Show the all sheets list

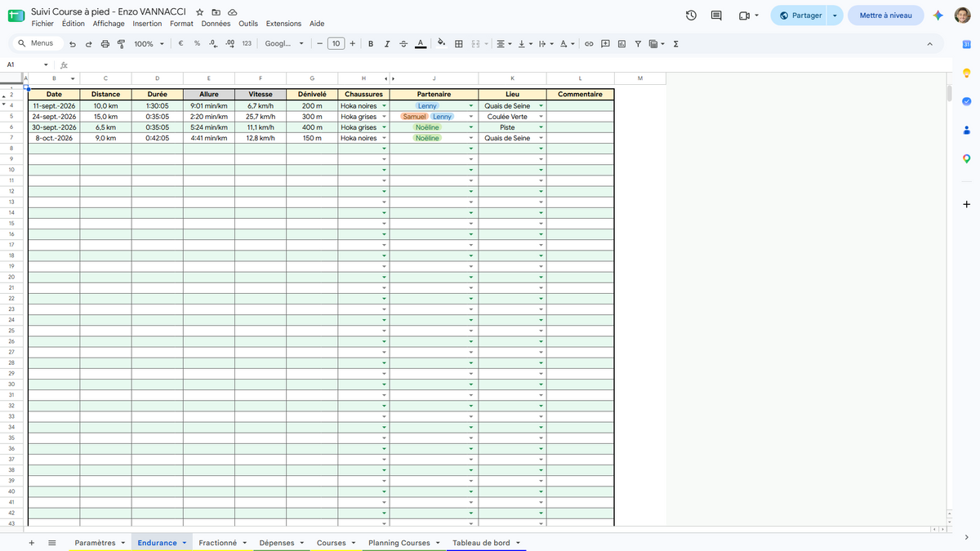52,543
